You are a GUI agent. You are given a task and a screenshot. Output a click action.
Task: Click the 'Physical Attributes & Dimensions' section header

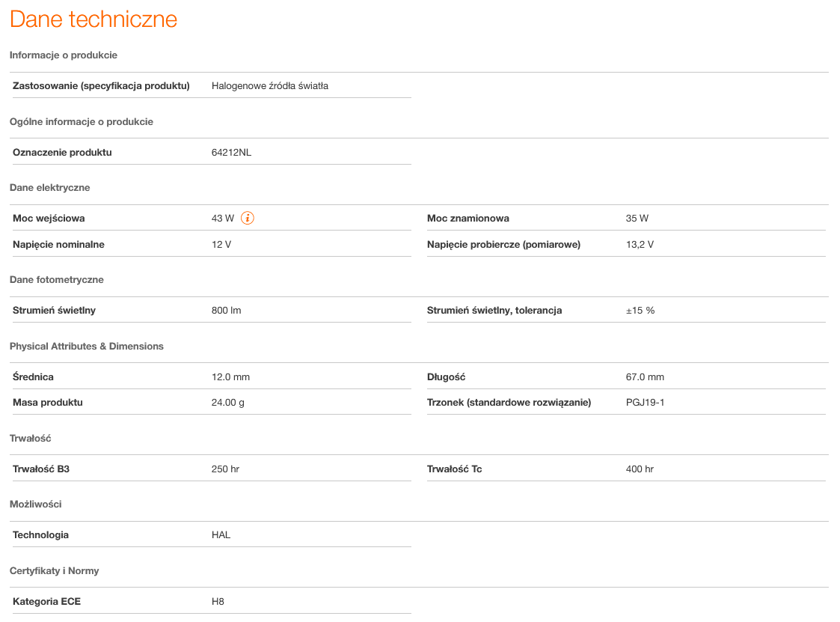pos(86,347)
